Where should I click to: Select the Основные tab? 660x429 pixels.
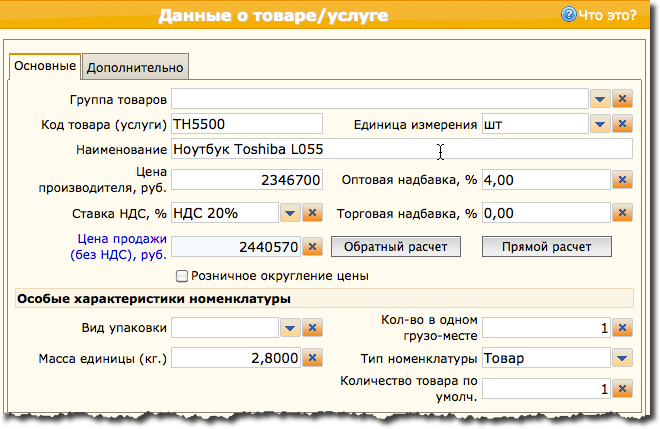click(x=45, y=67)
